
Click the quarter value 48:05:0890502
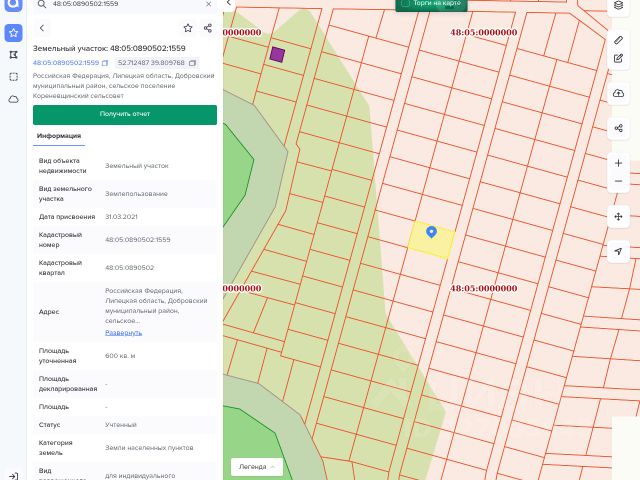pyautogui.click(x=129, y=268)
